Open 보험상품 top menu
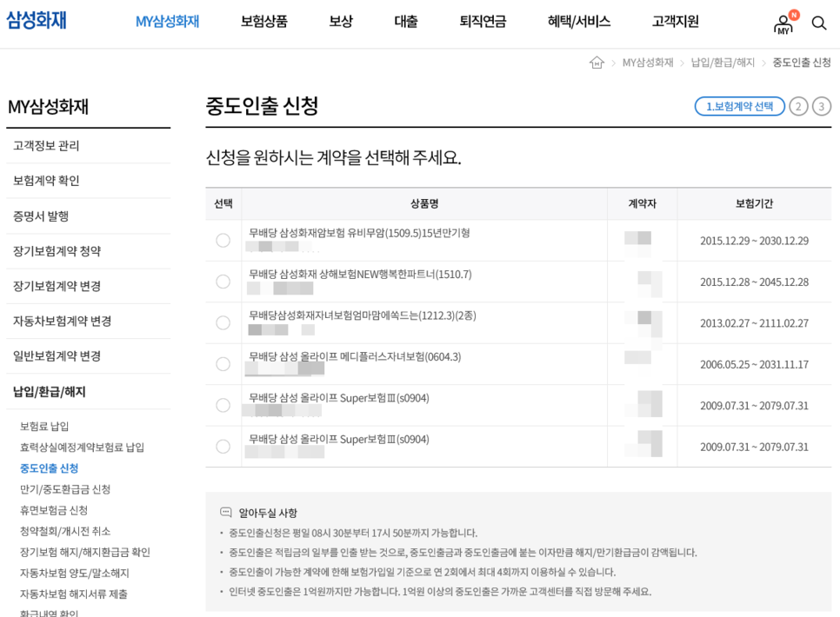The image size is (840, 617). pos(264,22)
